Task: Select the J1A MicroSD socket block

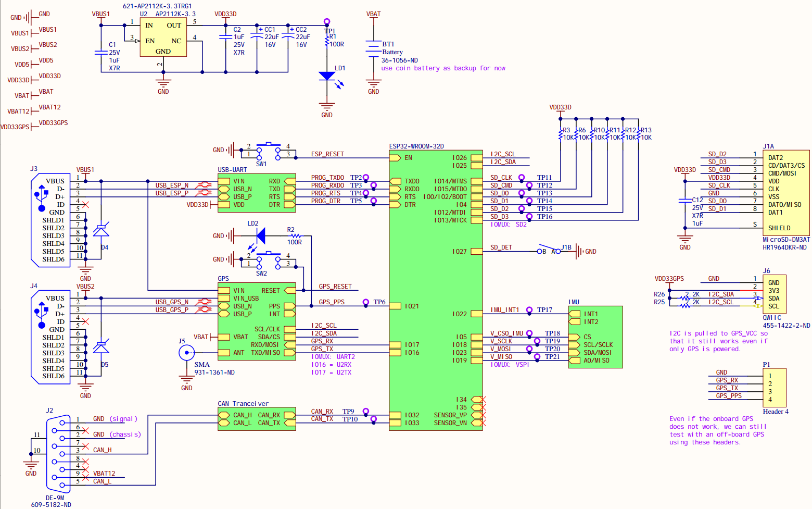Action: (786, 193)
